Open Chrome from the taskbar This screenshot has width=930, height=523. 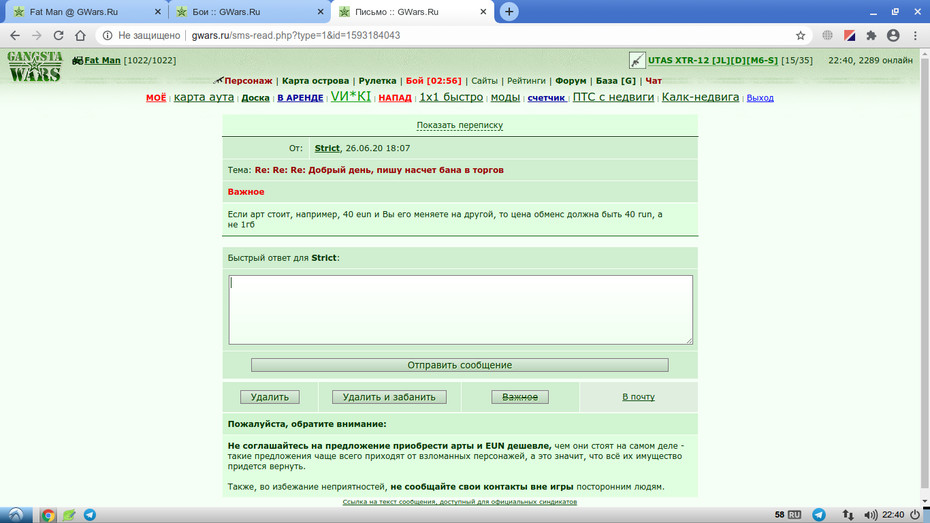point(48,515)
